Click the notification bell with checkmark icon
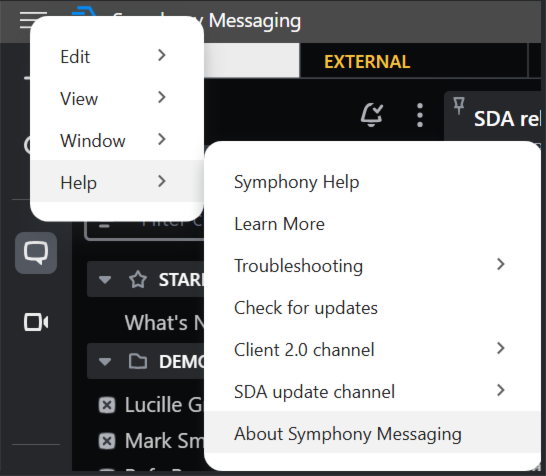Viewport: 546px width, 476px height. click(x=372, y=115)
